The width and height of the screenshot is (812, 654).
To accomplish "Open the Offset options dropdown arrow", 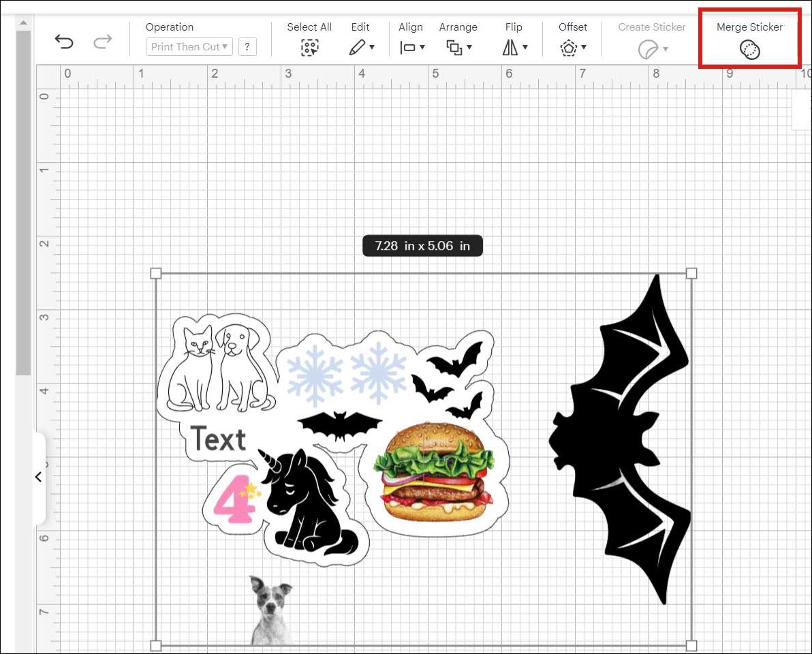I will coord(582,48).
